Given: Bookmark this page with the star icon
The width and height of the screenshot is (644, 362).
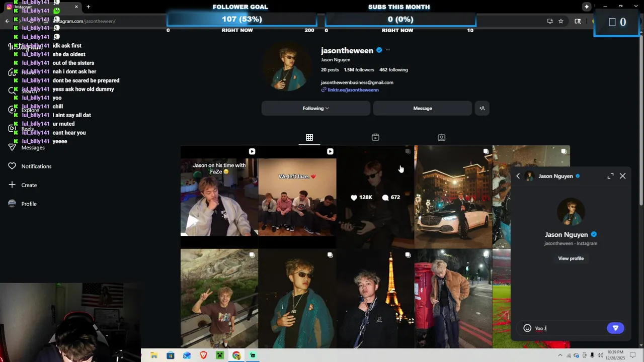Looking at the screenshot, I should pos(561,21).
